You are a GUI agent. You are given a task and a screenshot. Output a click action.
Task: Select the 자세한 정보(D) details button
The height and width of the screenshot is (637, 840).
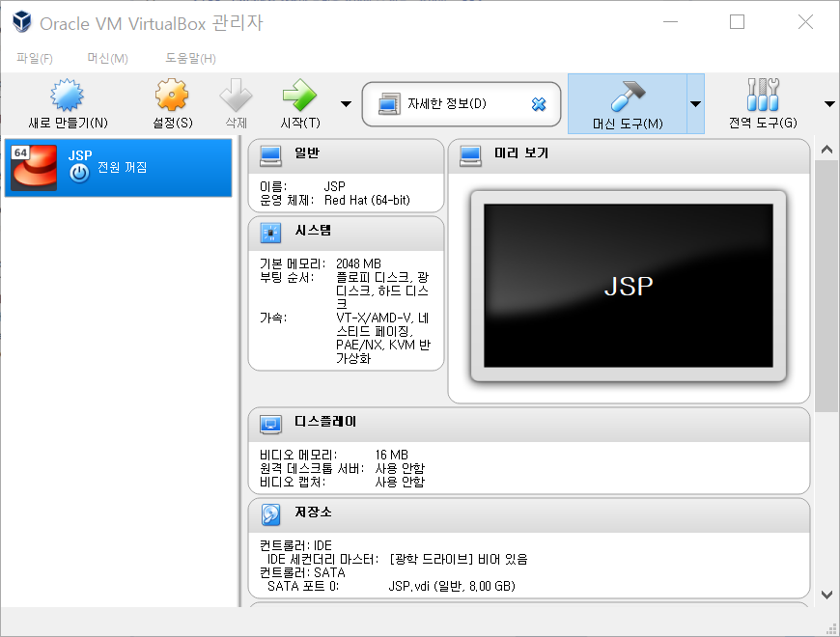pos(461,104)
